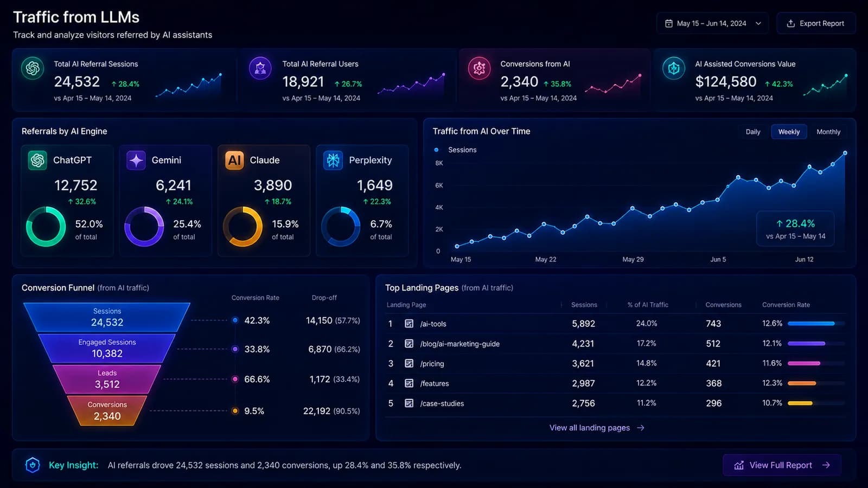Click the Sessions legend dot in chart
The image size is (868, 488).
pyautogui.click(x=436, y=150)
